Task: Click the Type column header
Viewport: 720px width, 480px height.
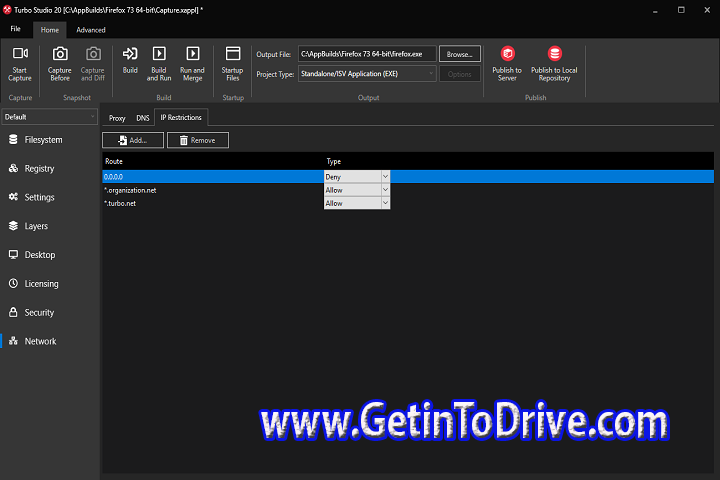Action: (x=334, y=161)
